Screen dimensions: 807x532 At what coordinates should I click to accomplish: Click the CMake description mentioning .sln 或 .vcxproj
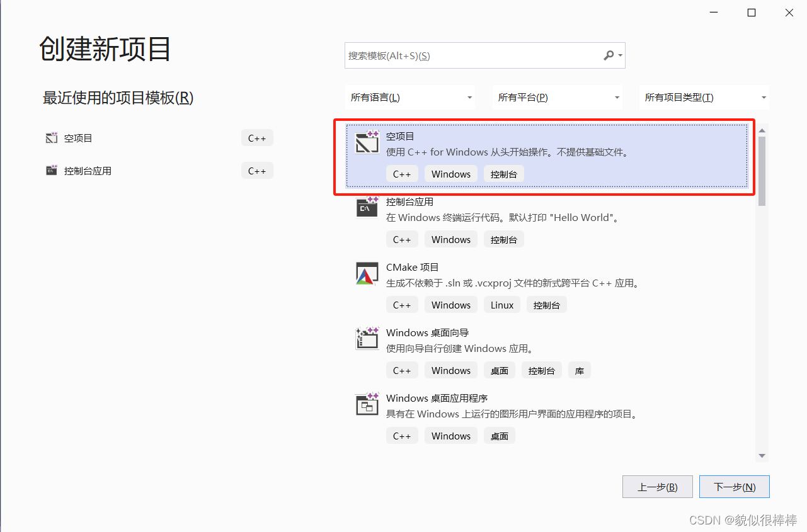click(x=513, y=283)
